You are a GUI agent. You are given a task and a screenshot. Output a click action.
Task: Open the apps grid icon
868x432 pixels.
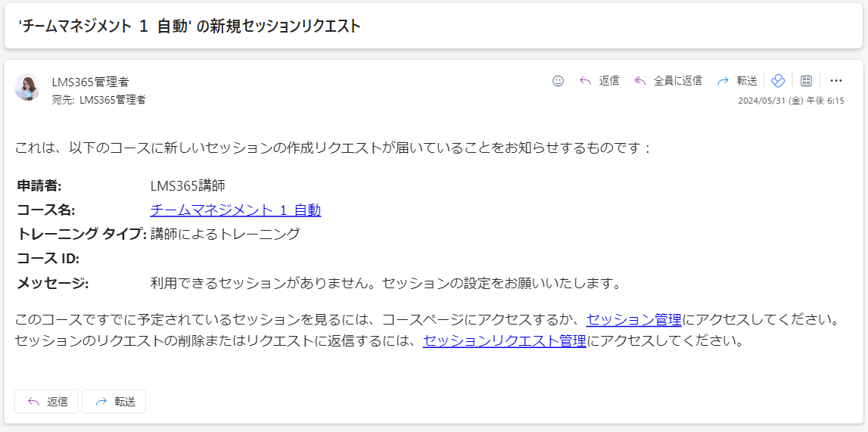pyautogui.click(x=807, y=81)
